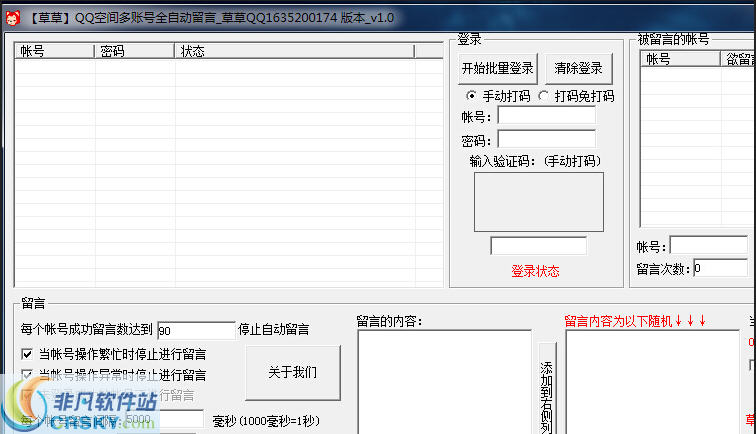Focus the interval field showing 5000

[164, 419]
